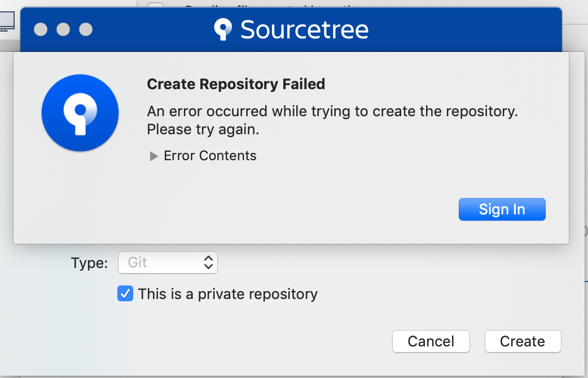
Task: Click the Create Repository Failed heading
Action: (236, 84)
